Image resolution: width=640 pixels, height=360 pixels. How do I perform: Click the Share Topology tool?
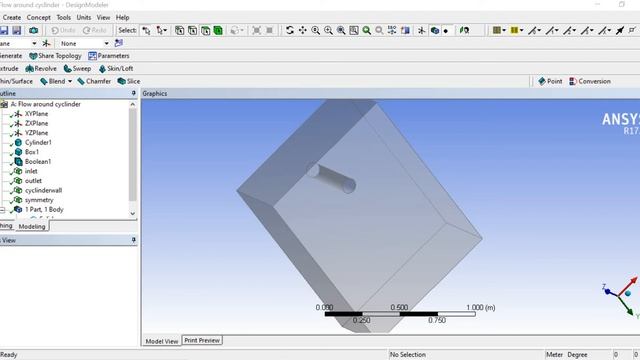click(x=56, y=56)
